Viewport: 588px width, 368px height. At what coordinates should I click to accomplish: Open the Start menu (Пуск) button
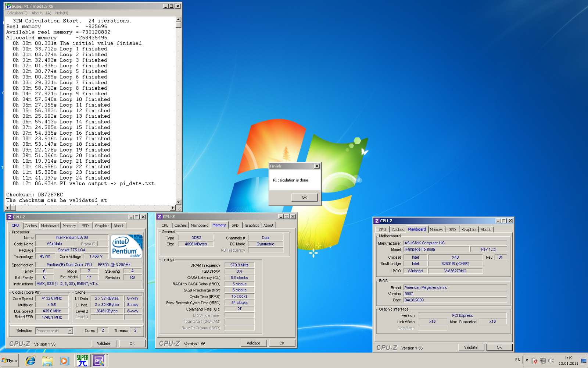pos(10,361)
